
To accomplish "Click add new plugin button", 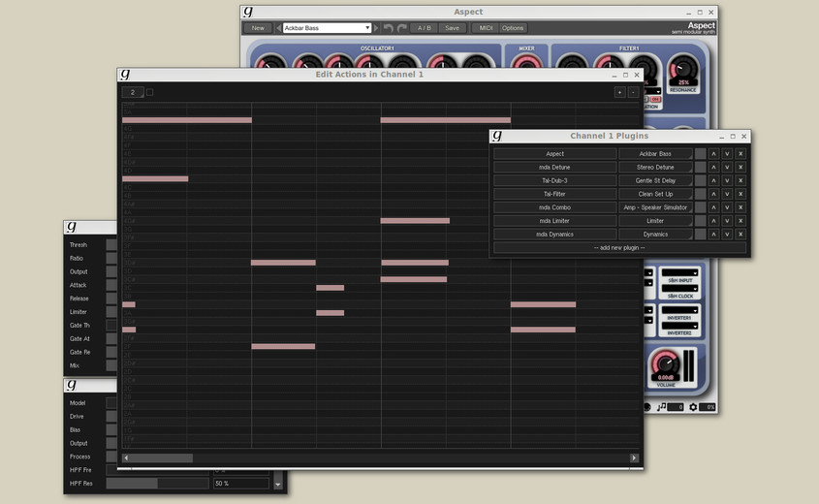I will tap(619, 247).
